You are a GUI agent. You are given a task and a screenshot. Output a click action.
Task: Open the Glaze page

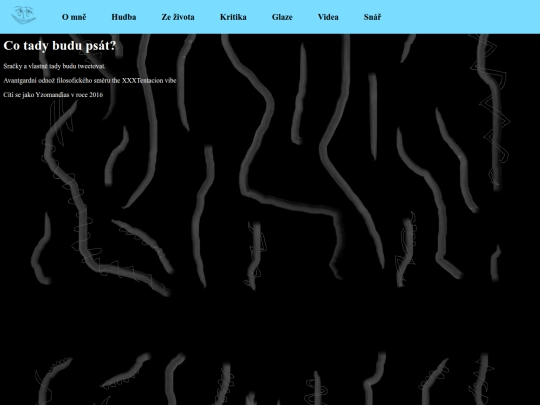(282, 17)
